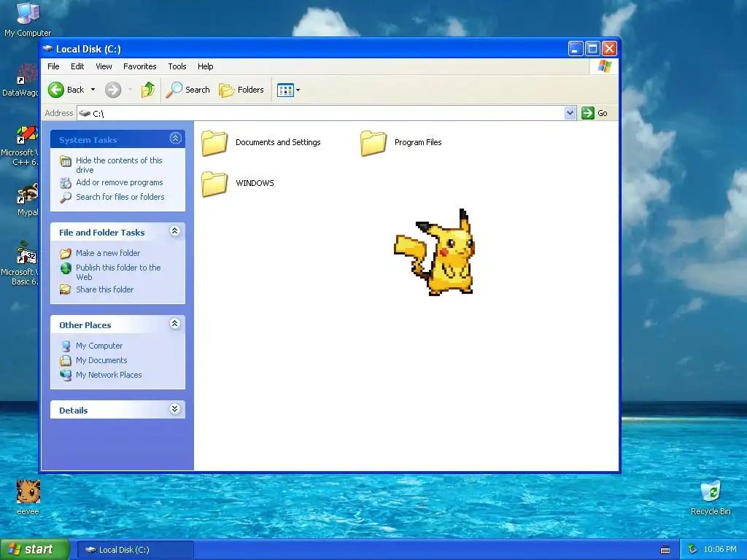Click the My Network Places globe icon

pos(66,376)
